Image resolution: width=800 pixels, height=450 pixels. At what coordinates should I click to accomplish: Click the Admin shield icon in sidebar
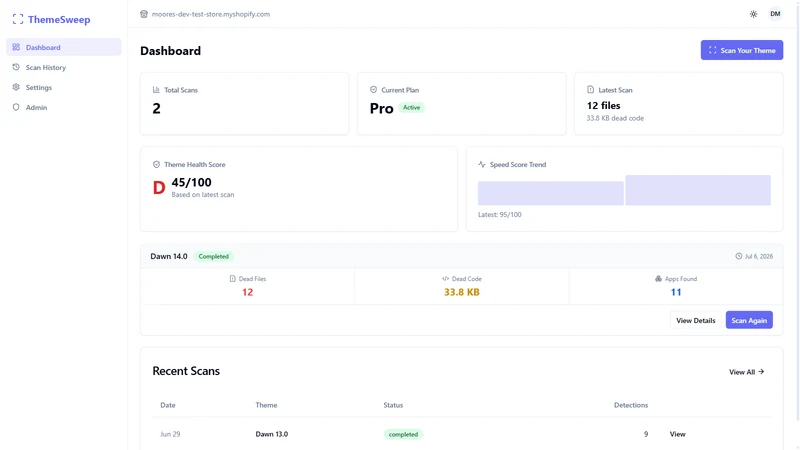16,107
